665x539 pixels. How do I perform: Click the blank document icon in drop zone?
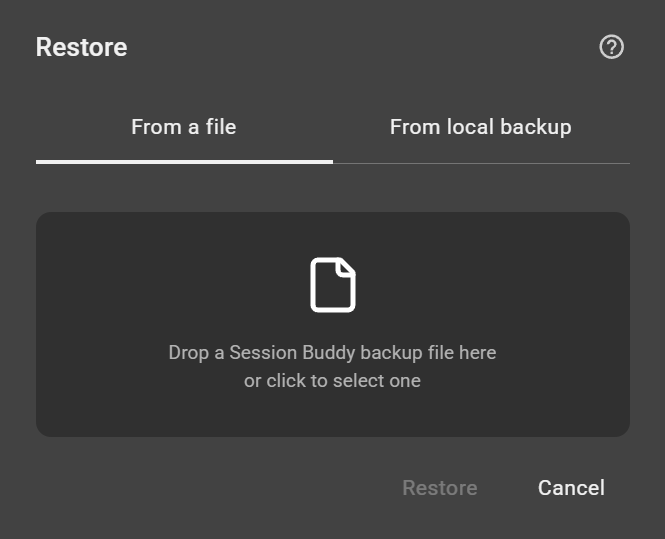[x=333, y=285]
